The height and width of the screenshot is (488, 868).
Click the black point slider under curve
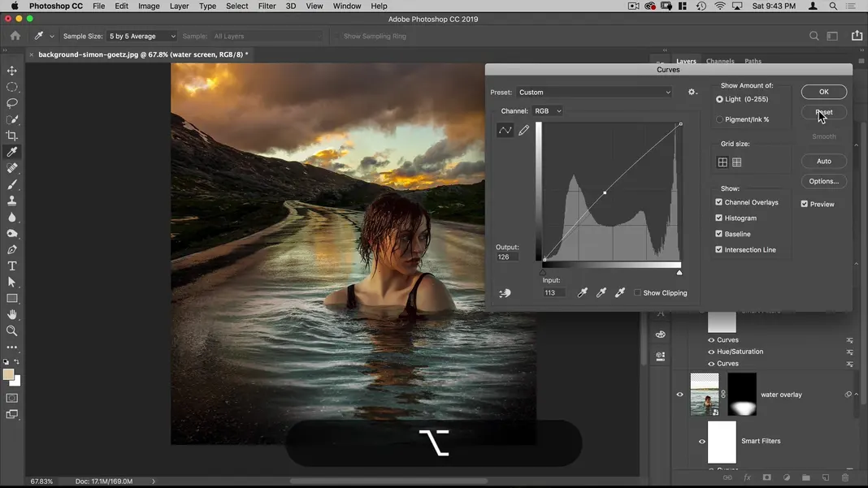543,272
